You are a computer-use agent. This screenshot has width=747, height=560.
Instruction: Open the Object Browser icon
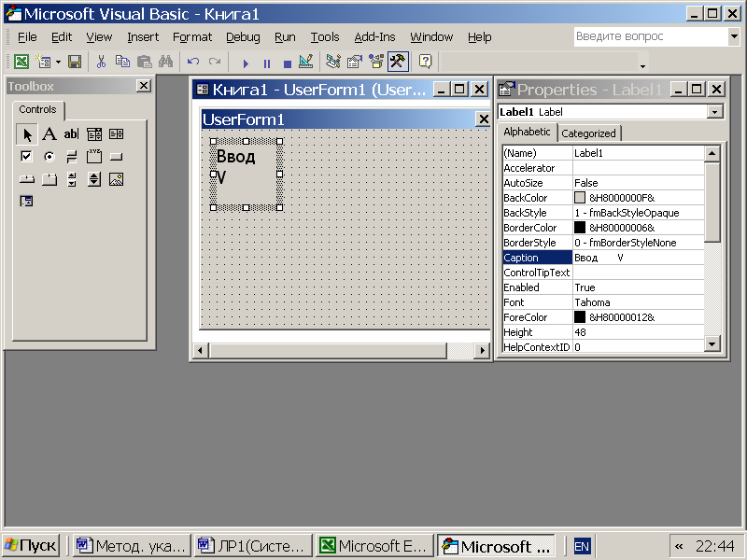point(376,62)
